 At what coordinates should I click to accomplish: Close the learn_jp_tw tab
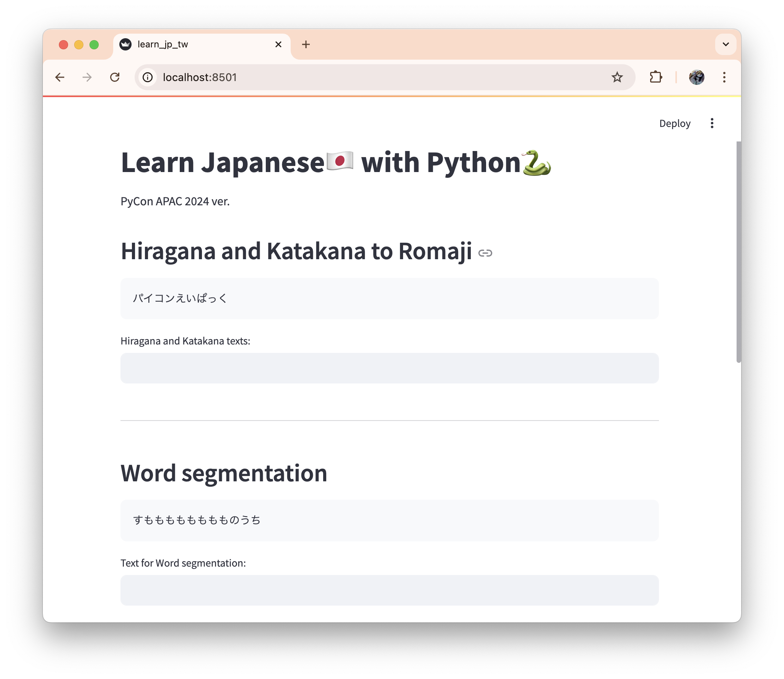pos(278,44)
